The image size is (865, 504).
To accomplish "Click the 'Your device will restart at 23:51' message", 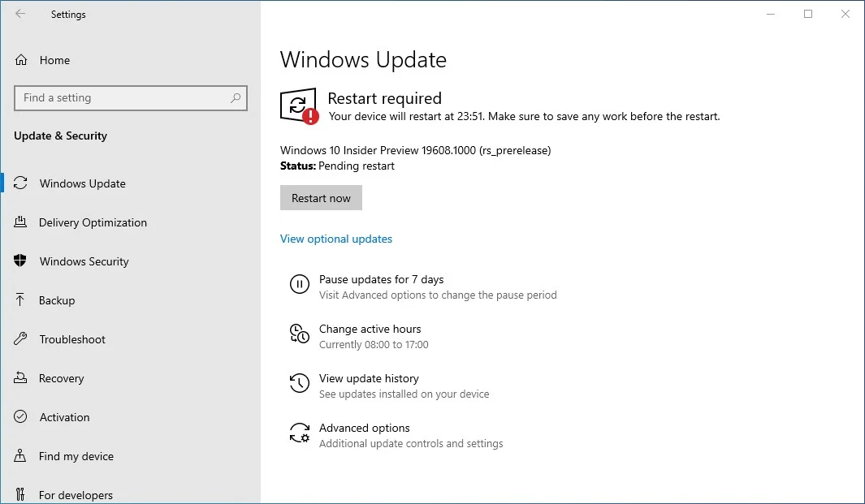I will click(x=524, y=116).
